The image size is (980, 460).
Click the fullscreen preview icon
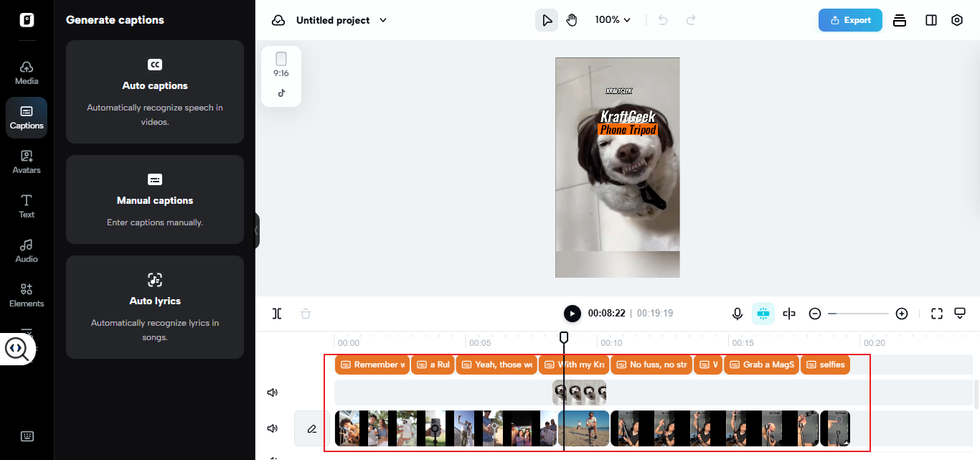936,314
